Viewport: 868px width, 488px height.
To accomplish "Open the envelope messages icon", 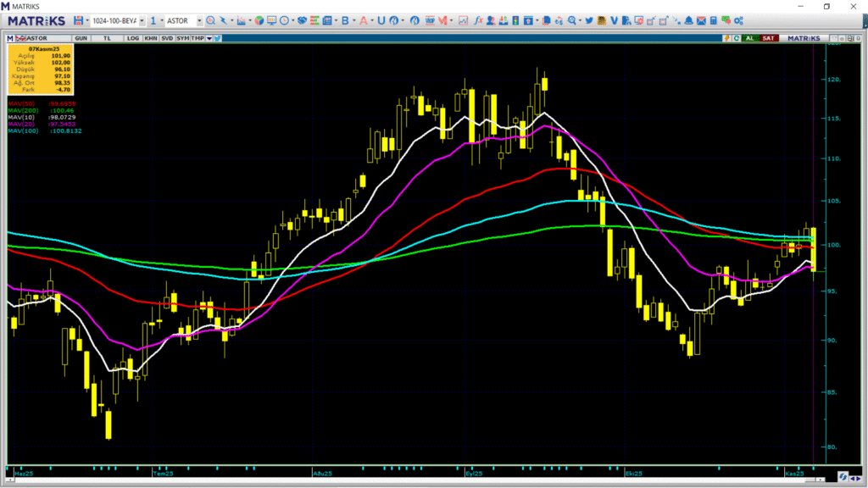I will click(x=701, y=20).
